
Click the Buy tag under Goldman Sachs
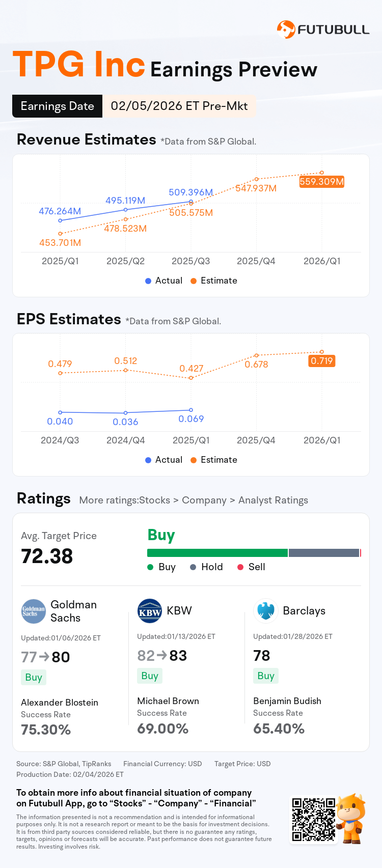(34, 678)
